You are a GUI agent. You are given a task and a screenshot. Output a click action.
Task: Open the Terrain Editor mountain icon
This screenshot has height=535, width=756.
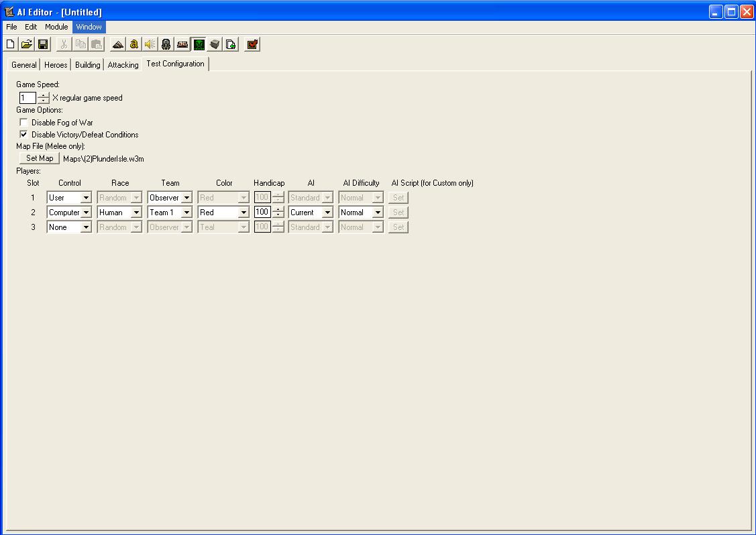click(x=117, y=44)
